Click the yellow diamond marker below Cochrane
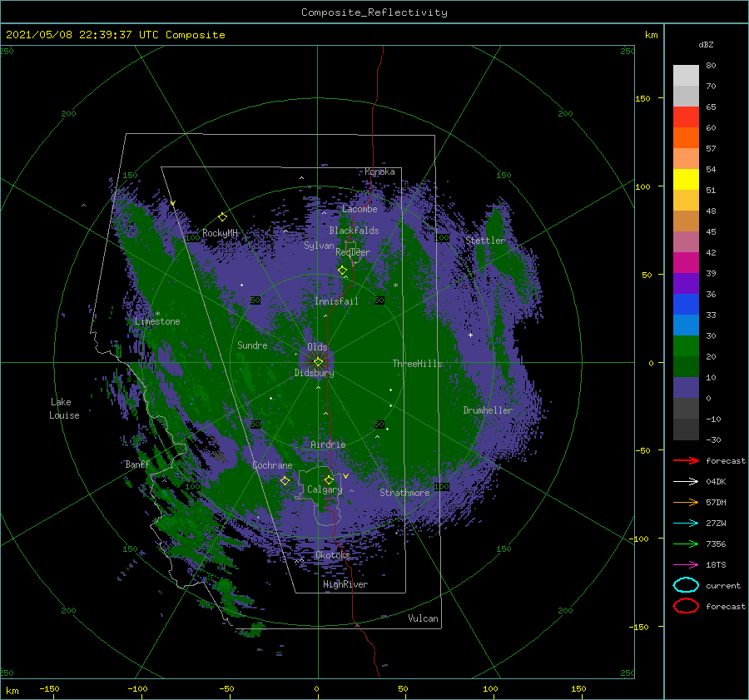This screenshot has width=749, height=700. pyautogui.click(x=285, y=480)
